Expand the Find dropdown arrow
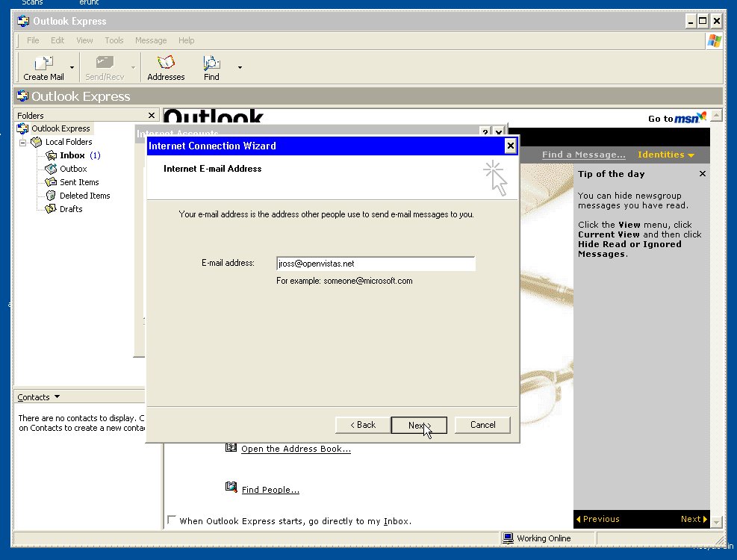Viewport: 737px width, 560px height. pyautogui.click(x=240, y=68)
